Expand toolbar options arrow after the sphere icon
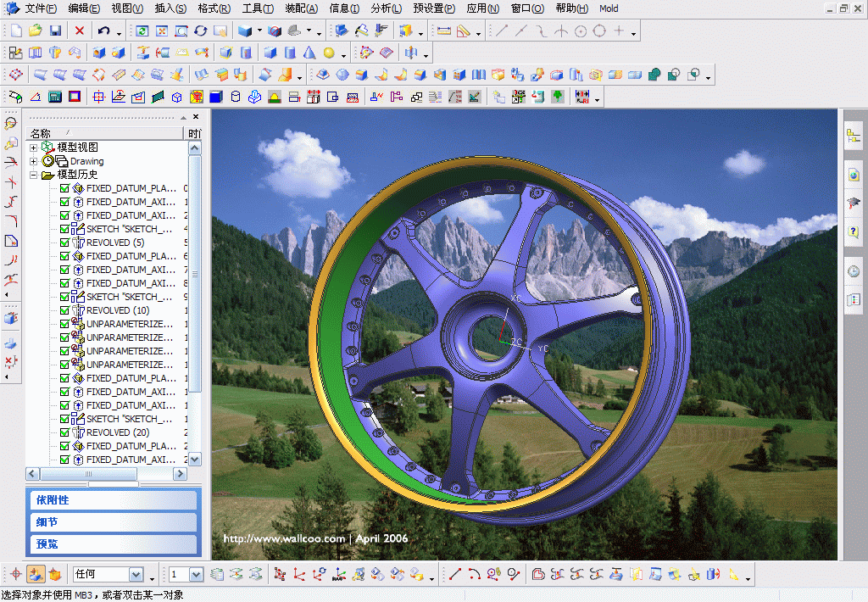Image resolution: width=868 pixels, height=602 pixels. (344, 55)
